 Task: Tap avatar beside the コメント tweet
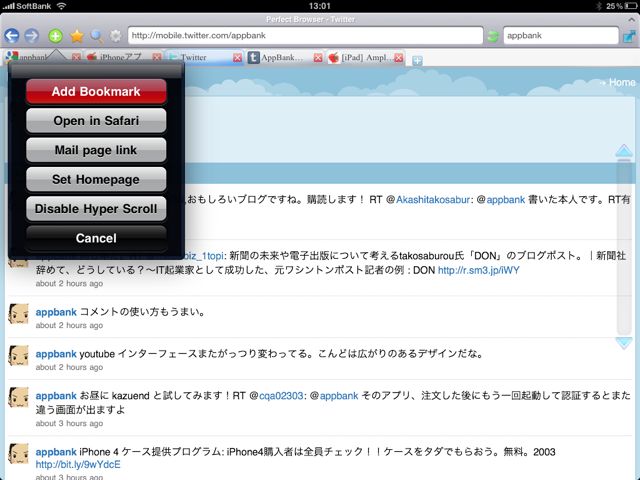tap(19, 314)
